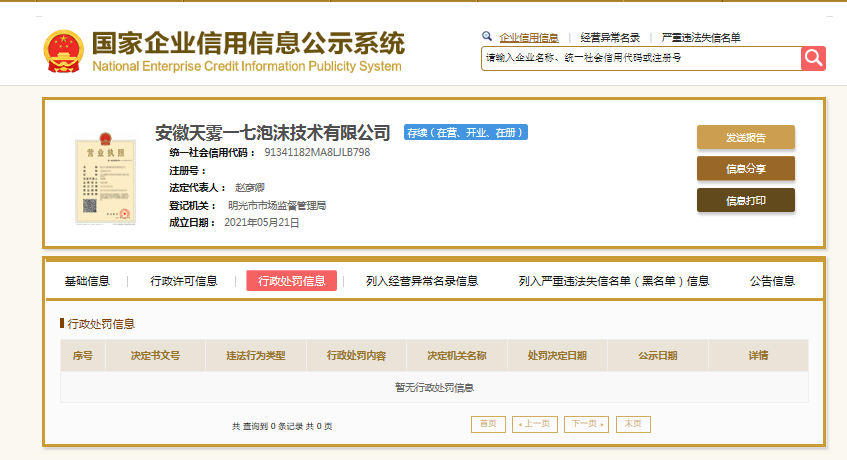The width and height of the screenshot is (847, 460).
Task: Click credit code 91341182MA8LJLB798
Action: coord(317,152)
